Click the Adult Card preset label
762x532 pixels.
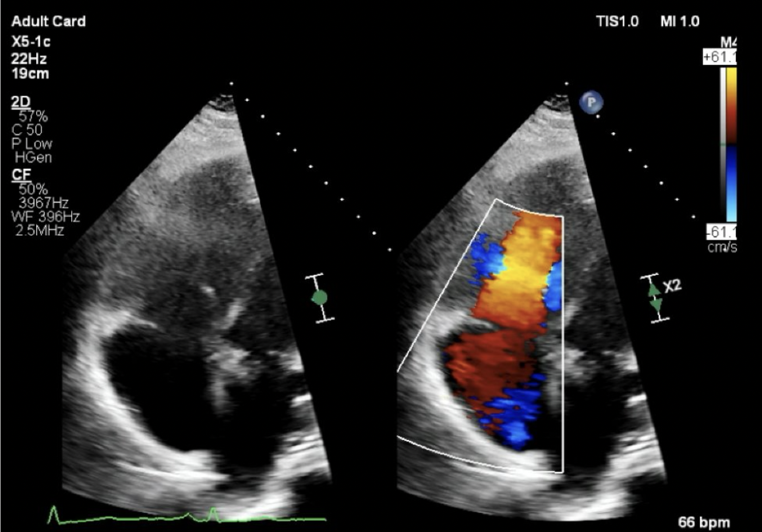point(48,22)
